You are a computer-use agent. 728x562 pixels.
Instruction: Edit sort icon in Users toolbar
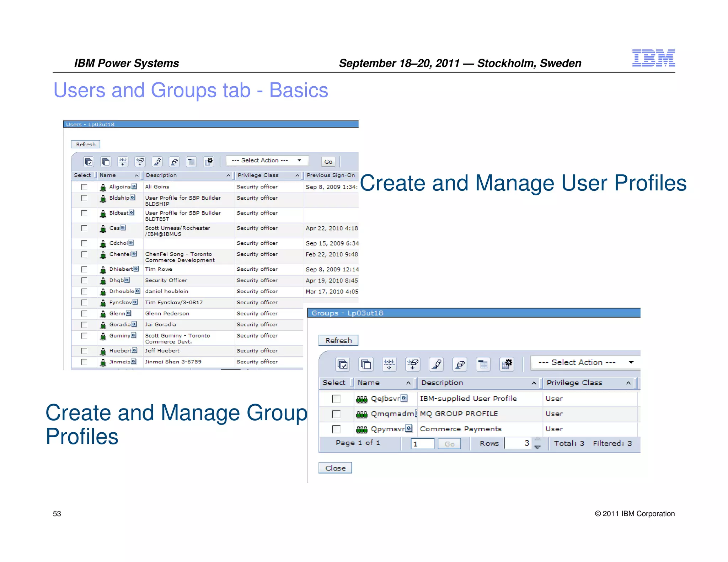[x=157, y=162]
